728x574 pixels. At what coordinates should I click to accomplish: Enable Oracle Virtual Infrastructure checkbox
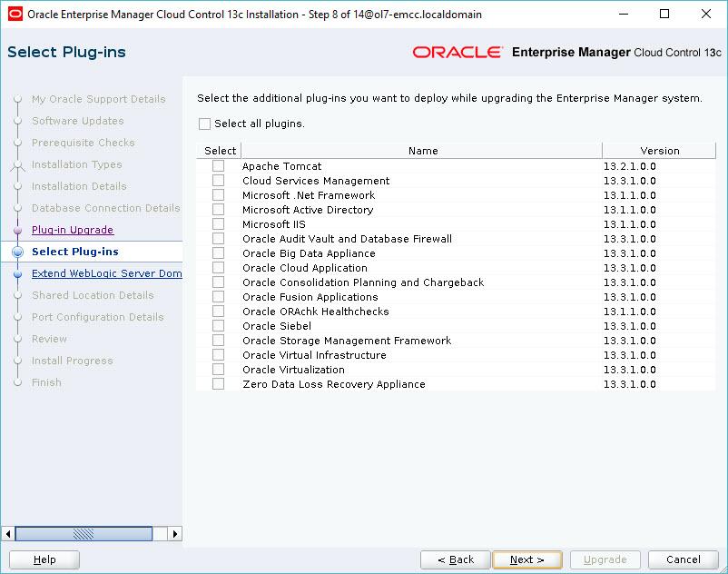click(218, 355)
